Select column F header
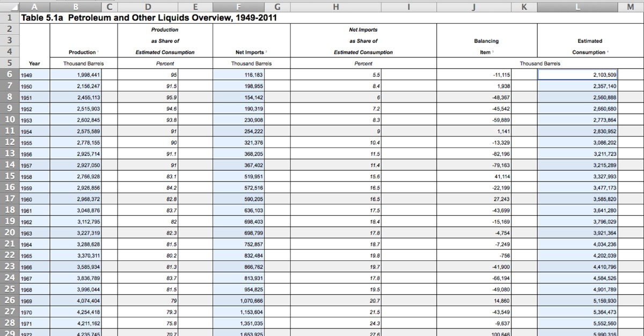Image resolution: width=644 pixels, height=336 pixels. (239, 6)
